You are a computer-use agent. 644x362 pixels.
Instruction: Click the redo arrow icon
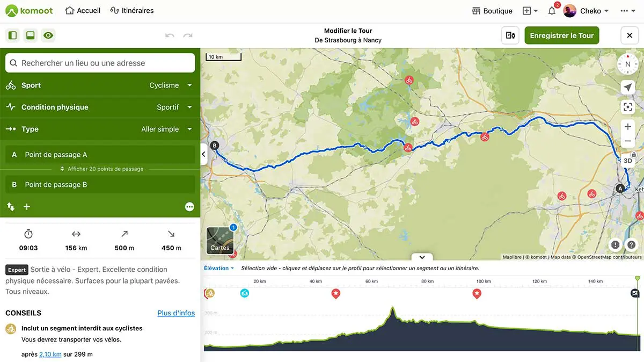(x=188, y=35)
